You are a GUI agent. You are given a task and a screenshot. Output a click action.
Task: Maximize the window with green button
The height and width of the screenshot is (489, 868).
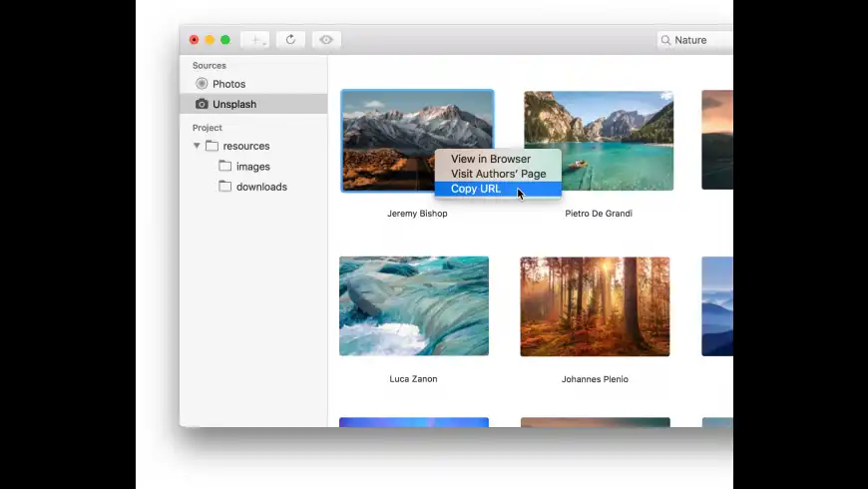click(225, 40)
